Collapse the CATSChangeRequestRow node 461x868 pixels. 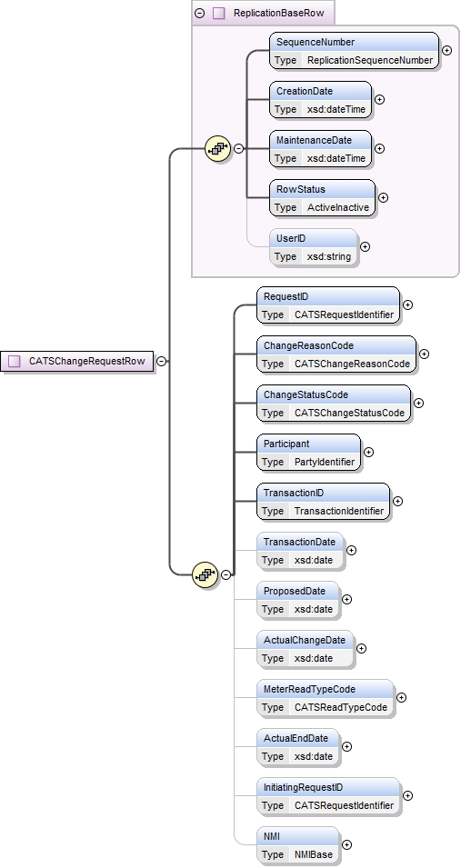[x=161, y=361]
